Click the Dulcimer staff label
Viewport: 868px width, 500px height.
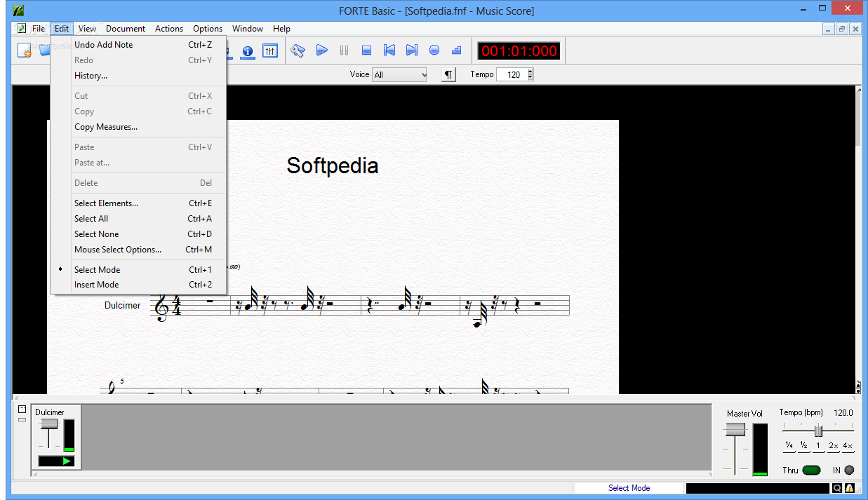tap(122, 306)
